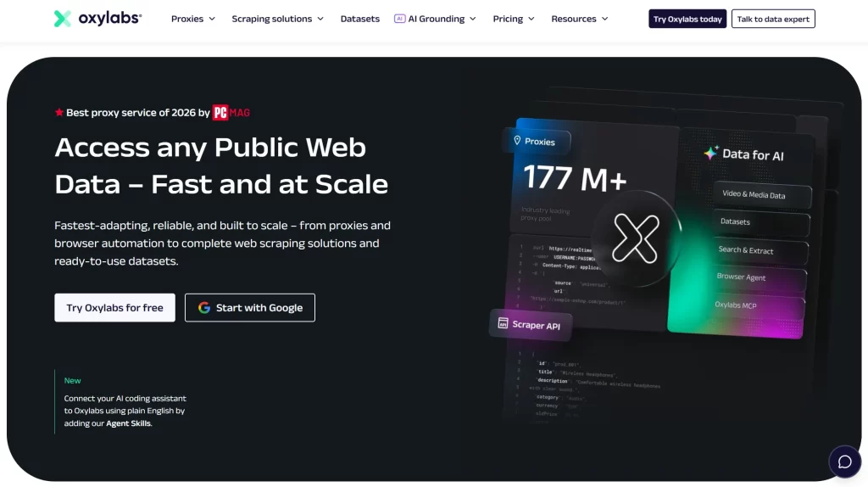Viewport: 868px width, 487px height.
Task: Click the red star icon
Action: 59,113
